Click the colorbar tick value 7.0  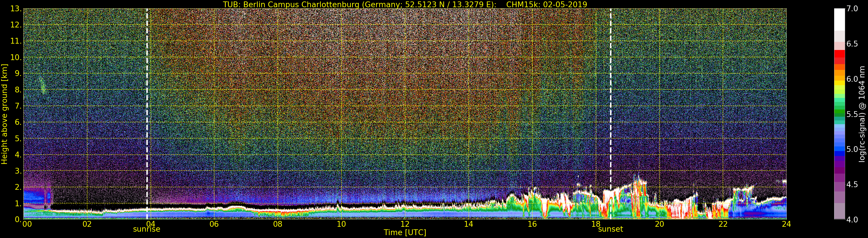[x=852, y=9]
